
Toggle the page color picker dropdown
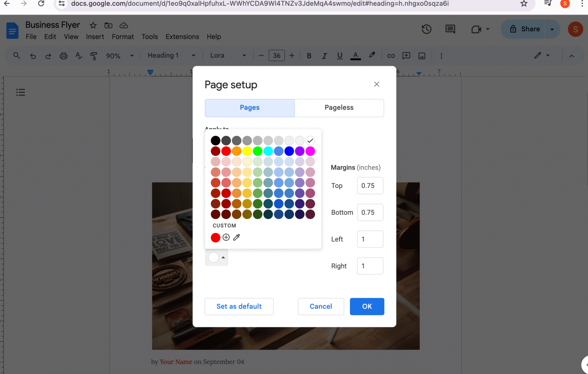pos(217,257)
